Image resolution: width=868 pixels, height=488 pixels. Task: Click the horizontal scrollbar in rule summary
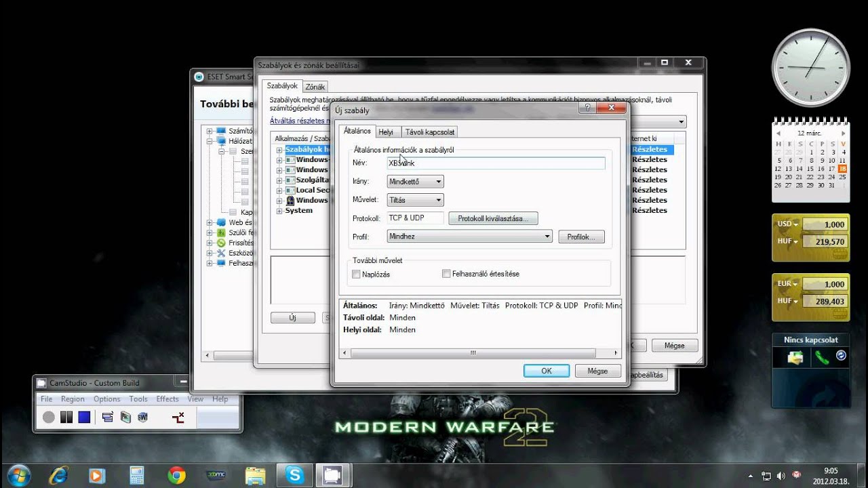tap(473, 353)
